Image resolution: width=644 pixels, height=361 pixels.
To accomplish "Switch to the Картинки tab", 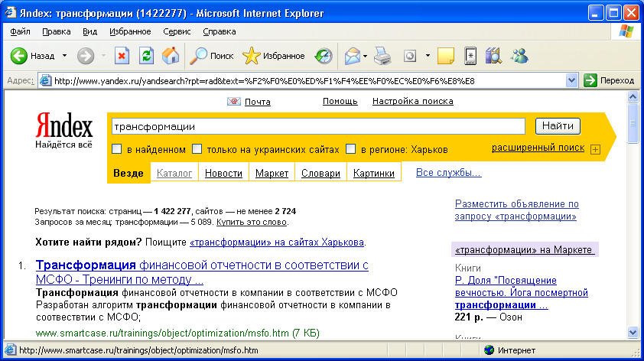I will tap(374, 174).
